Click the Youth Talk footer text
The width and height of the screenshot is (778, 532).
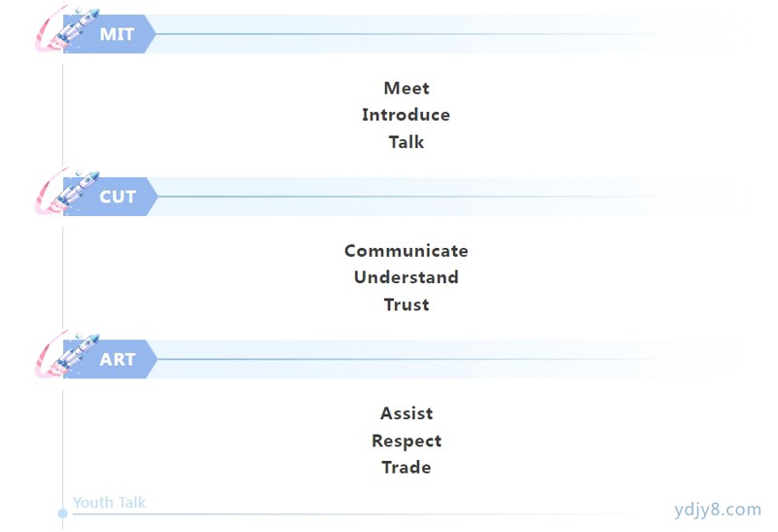tap(109, 503)
